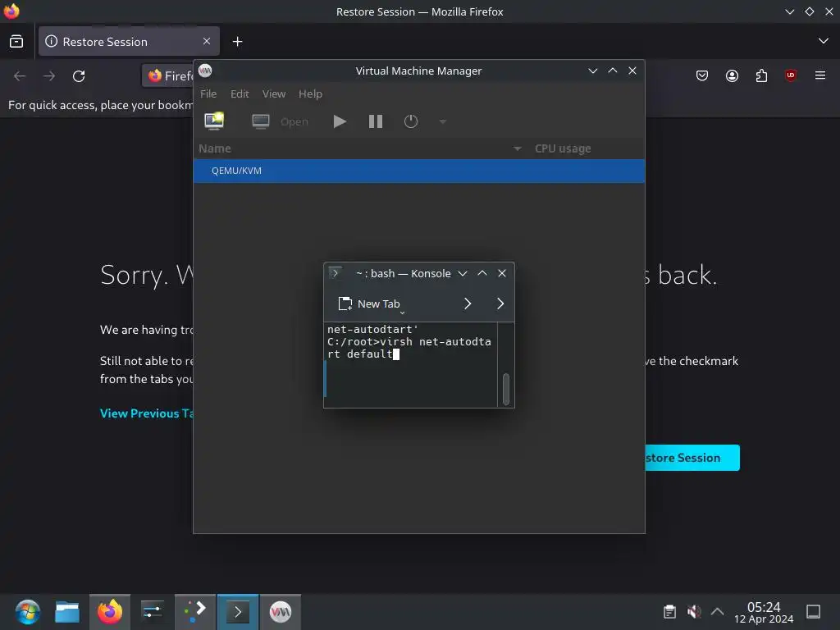The height and width of the screenshot is (630, 840).
Task: Click the last chevron in the Konsole toolbar
Action: [500, 304]
